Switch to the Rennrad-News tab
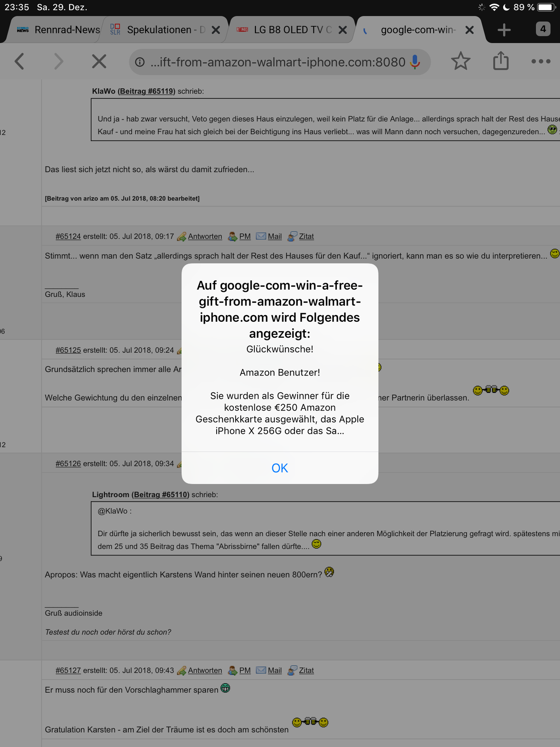 coord(58,30)
